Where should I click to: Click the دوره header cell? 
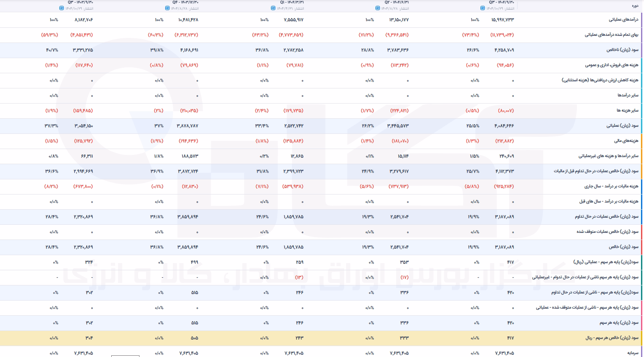635,6
